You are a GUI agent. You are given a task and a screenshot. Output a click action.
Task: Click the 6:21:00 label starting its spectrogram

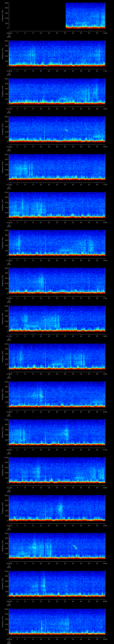click(9, 488)
